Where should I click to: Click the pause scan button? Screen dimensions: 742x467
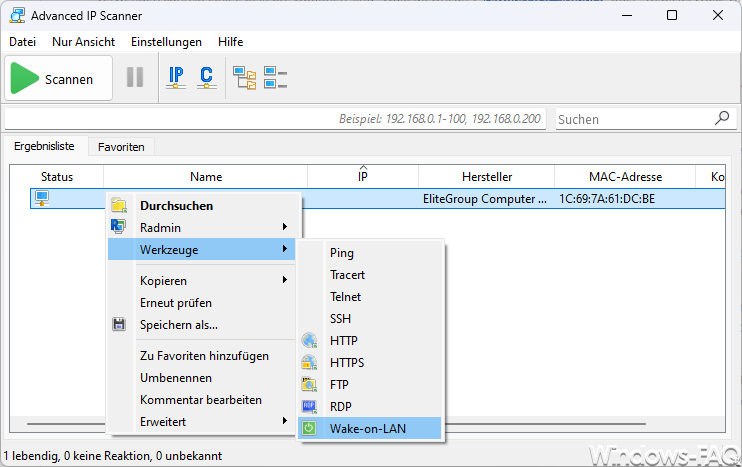(135, 77)
